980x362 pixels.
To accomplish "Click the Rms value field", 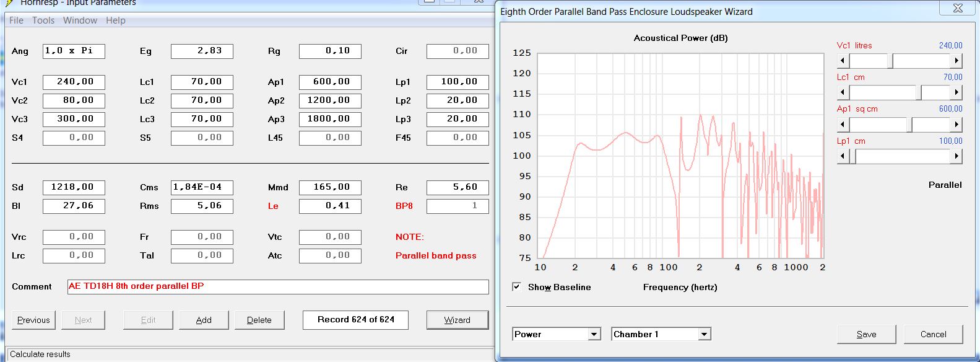I will (202, 206).
